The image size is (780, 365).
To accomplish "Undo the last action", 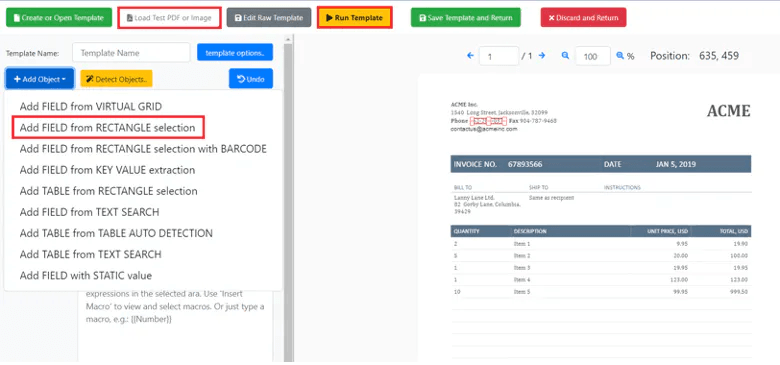I will (251, 79).
